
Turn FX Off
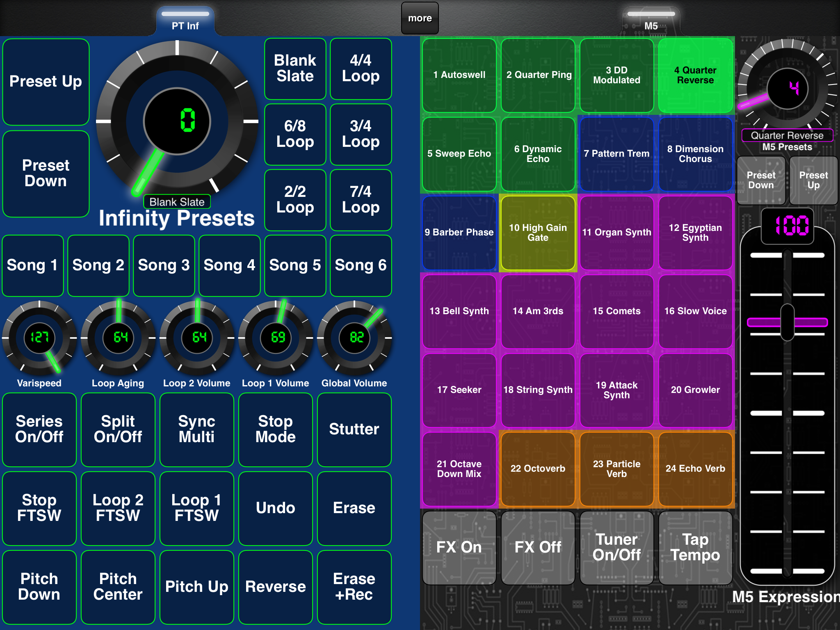538,548
